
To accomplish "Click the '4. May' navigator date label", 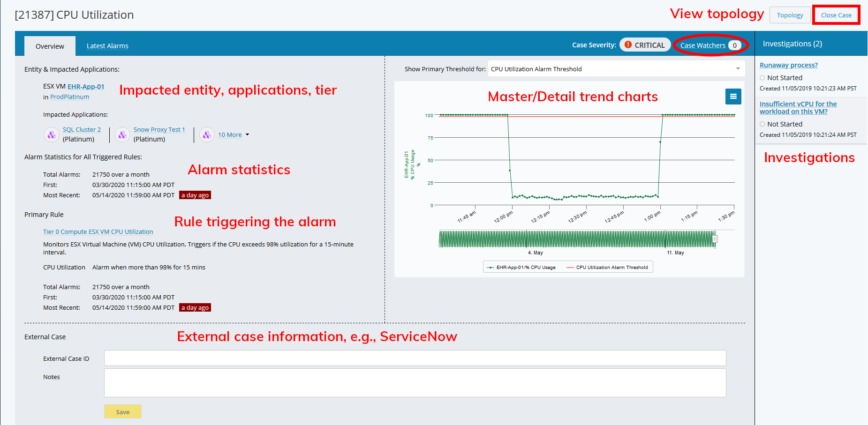I will (535, 253).
